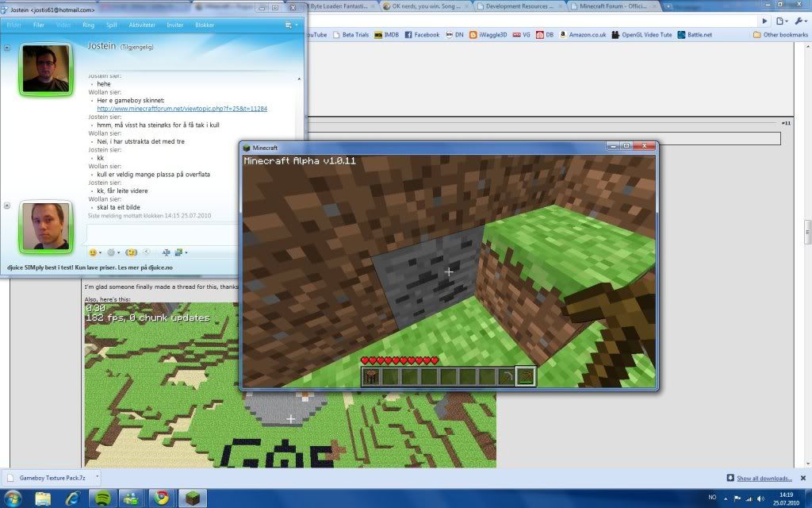The image size is (812, 508).
Task: Click Blokker in the Messenger toolbar
Action: coord(205,25)
